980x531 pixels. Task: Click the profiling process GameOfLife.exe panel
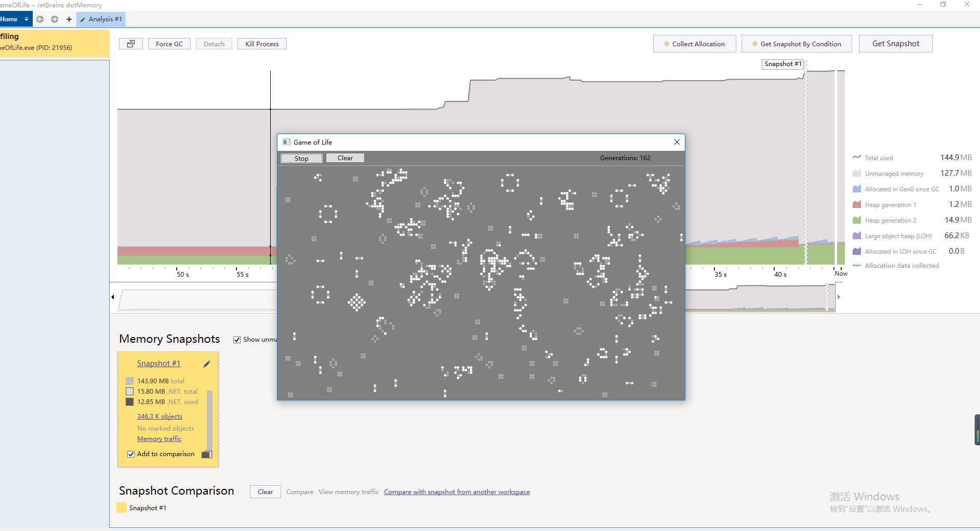[x=55, y=43]
